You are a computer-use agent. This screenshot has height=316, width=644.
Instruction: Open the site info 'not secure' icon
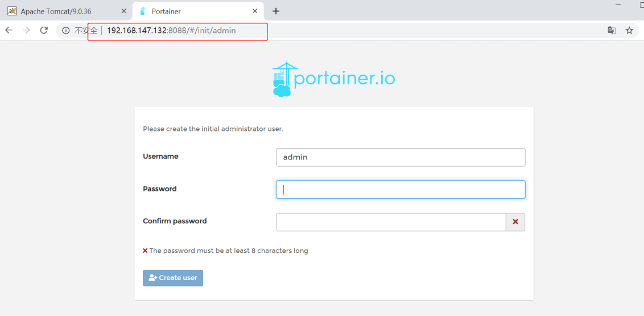(x=66, y=30)
